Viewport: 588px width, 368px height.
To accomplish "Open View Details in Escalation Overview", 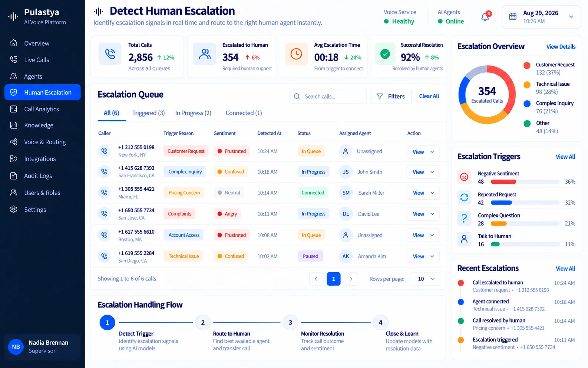I will click(x=561, y=47).
